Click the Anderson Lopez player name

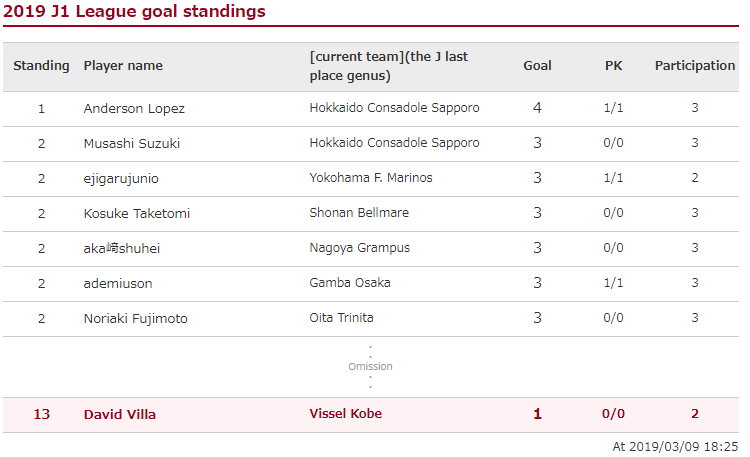[x=134, y=109]
